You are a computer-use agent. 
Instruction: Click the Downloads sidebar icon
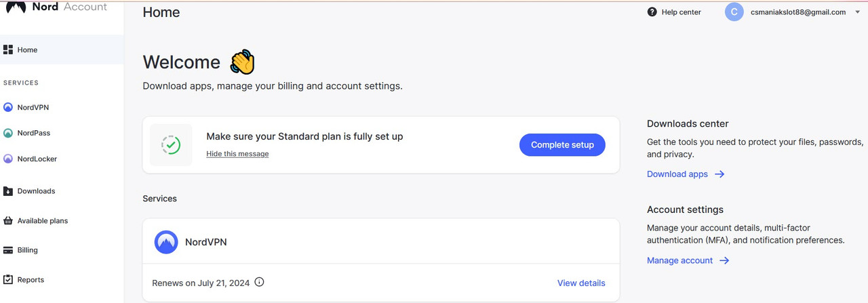(x=8, y=191)
